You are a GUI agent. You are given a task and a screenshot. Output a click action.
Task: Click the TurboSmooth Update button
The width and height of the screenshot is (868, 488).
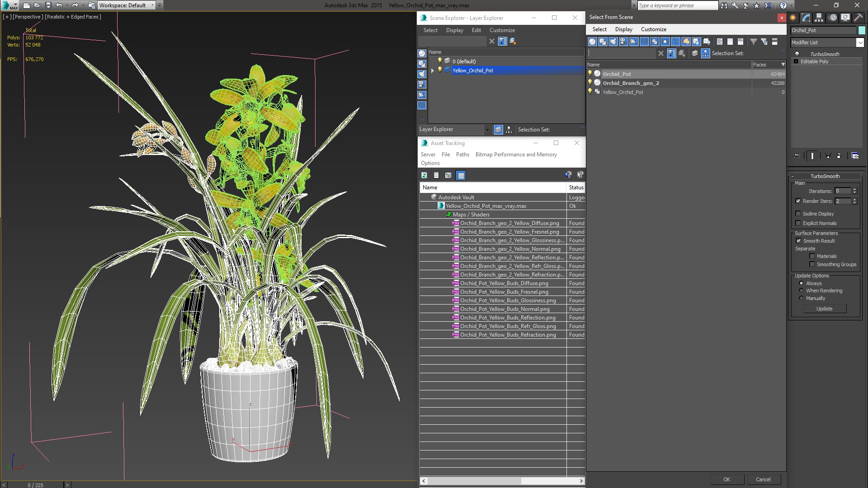tap(824, 309)
